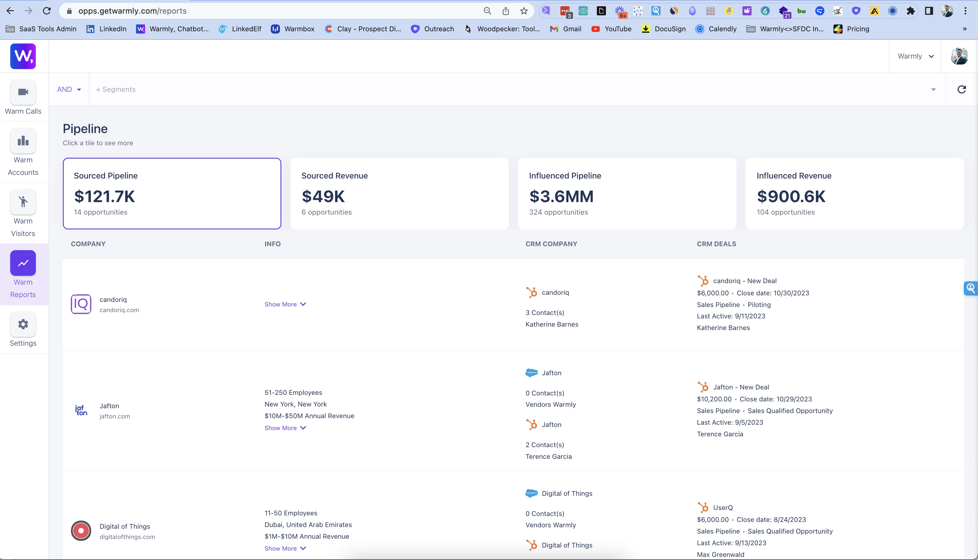Click the refresh icon beside Segments
Viewport: 978px width, 560px height.
tap(962, 90)
